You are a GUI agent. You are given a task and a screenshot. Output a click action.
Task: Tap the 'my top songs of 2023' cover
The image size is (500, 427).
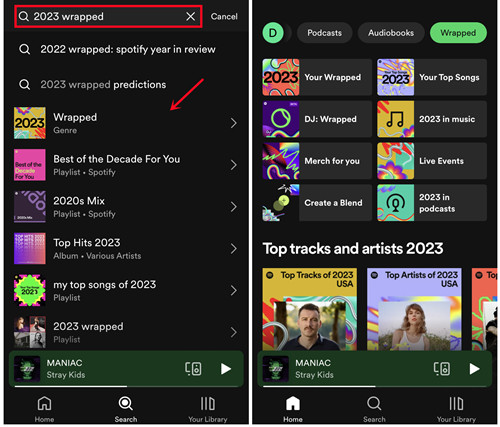point(30,290)
